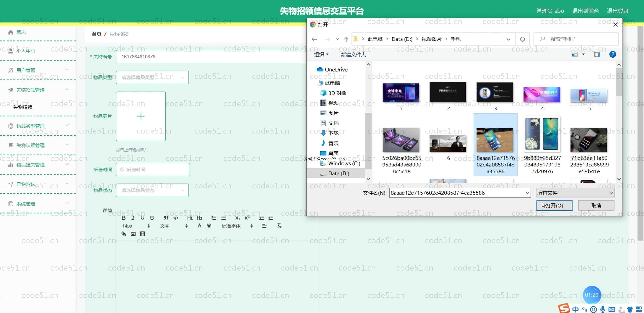644x313 pixels.
Task: Open text background color picker
Action: [x=209, y=226]
